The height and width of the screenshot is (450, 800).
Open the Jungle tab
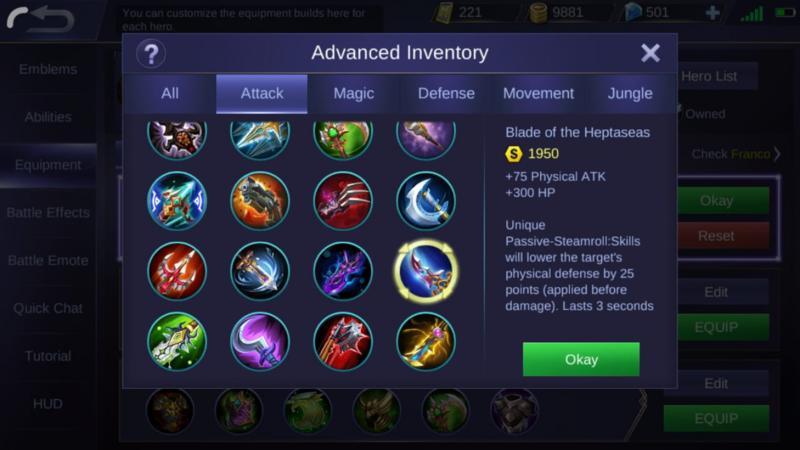click(630, 93)
